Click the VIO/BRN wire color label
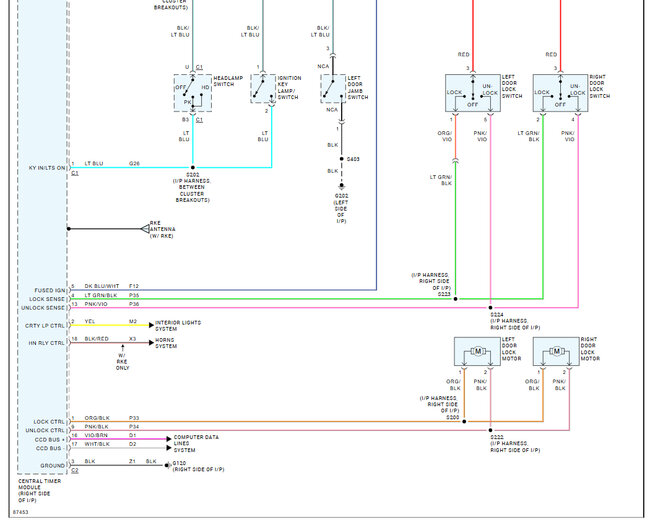 click(x=96, y=435)
